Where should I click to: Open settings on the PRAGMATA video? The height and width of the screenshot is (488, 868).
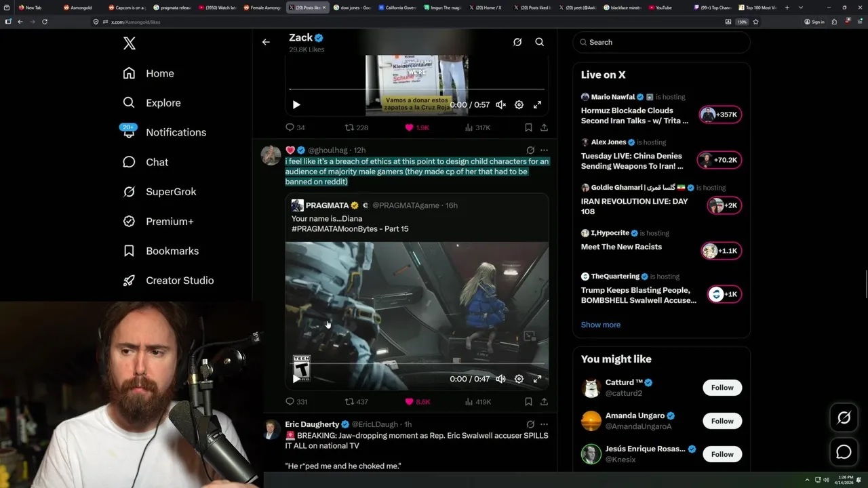coord(519,379)
